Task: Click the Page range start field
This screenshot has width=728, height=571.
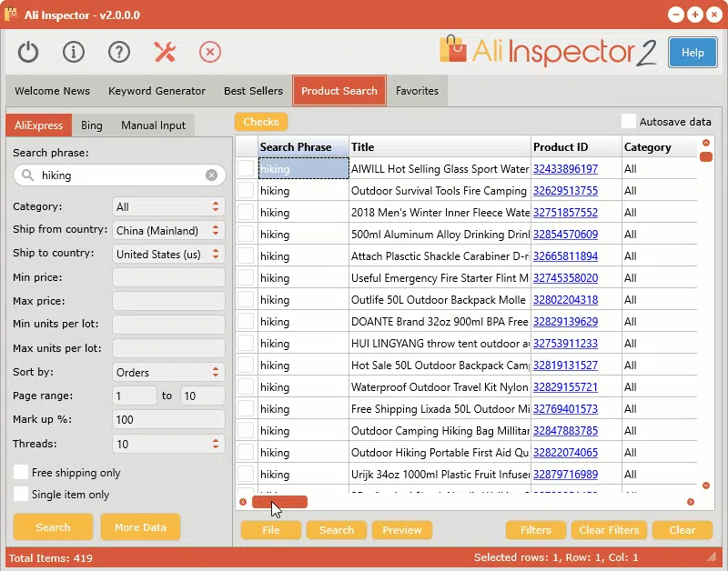Action: (134, 396)
